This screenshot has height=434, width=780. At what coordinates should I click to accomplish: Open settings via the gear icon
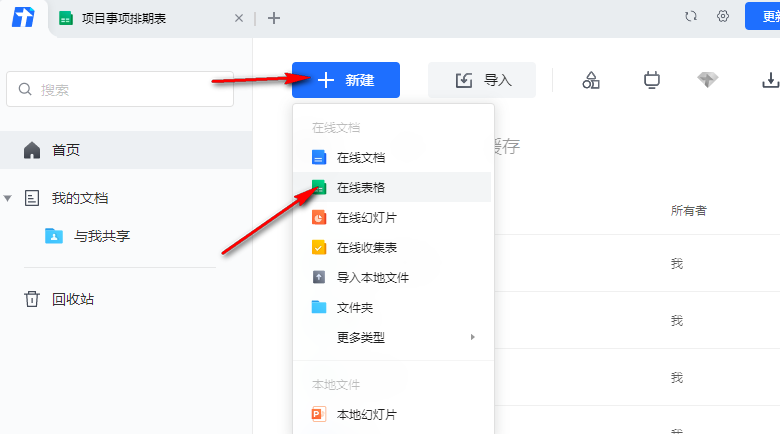(723, 16)
